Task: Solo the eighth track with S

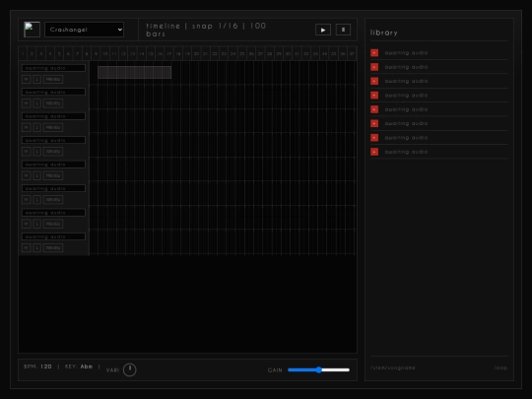Action: [x=37, y=248]
